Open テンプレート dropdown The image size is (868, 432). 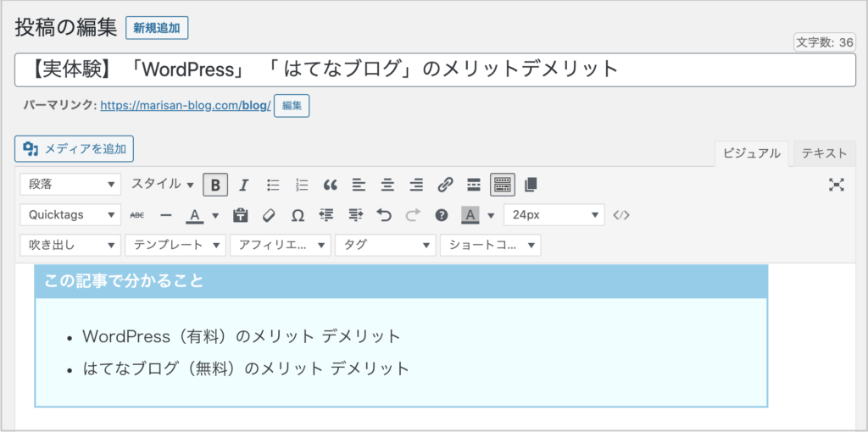(175, 245)
